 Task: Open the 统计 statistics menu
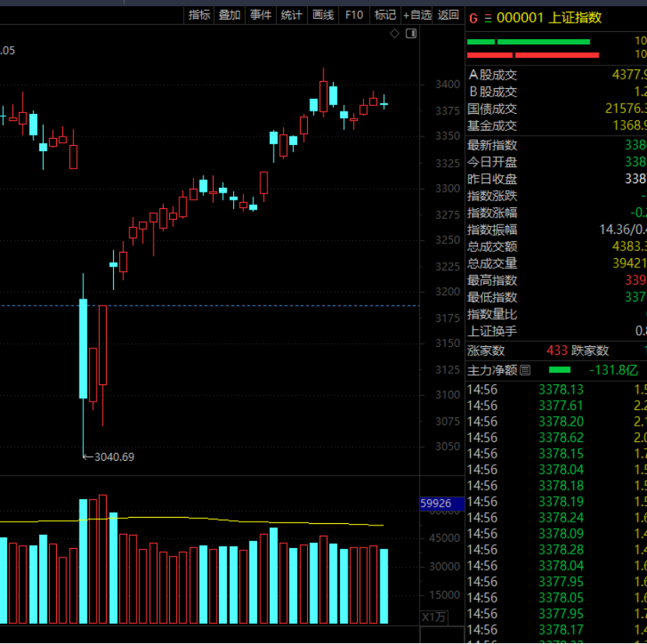tap(292, 16)
